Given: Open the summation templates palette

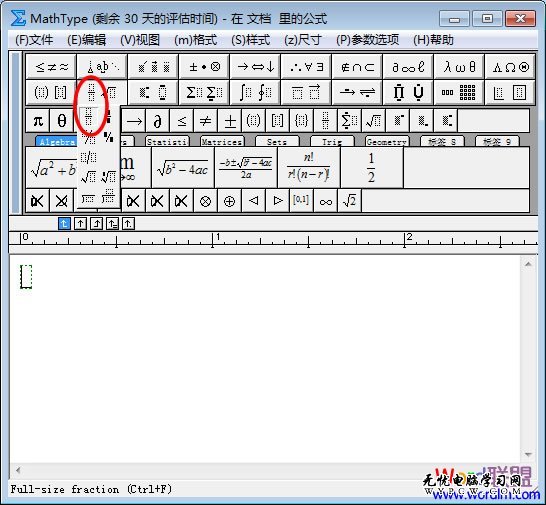Looking at the screenshot, I should coord(204,92).
